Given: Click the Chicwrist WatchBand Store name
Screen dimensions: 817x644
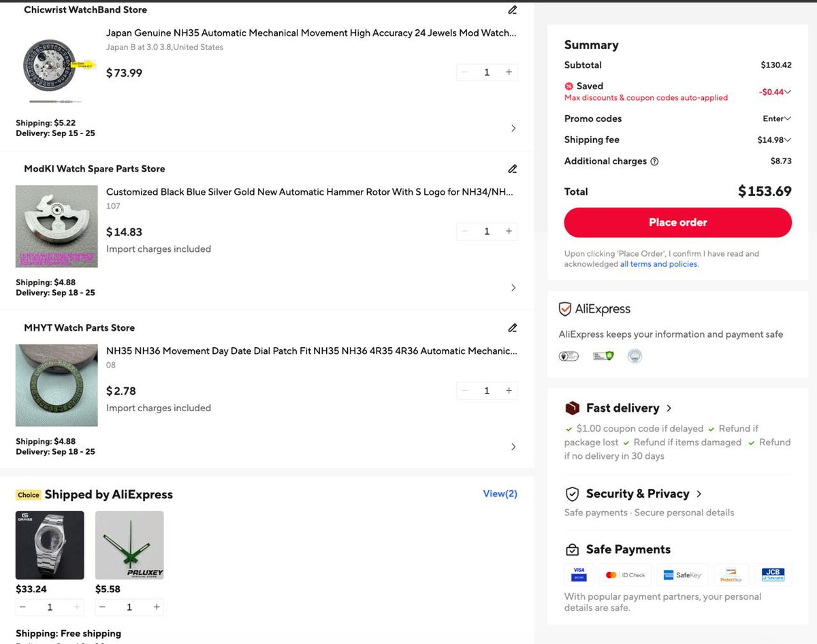Looking at the screenshot, I should click(85, 10).
